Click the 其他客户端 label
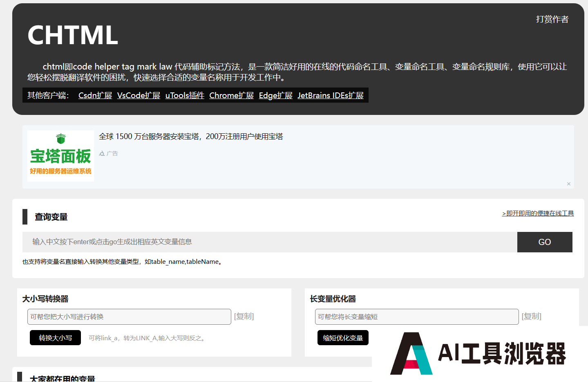588x382 pixels. [48, 95]
